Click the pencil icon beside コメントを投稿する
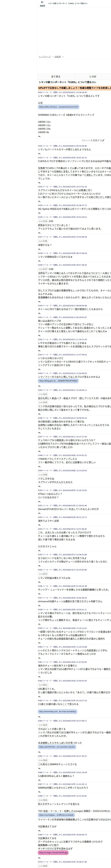 [103, 140]
